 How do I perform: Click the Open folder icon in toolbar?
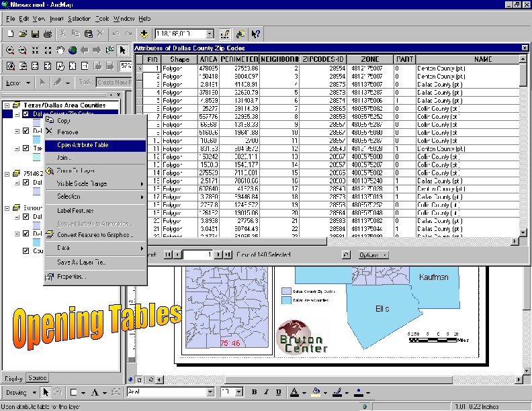point(23,34)
